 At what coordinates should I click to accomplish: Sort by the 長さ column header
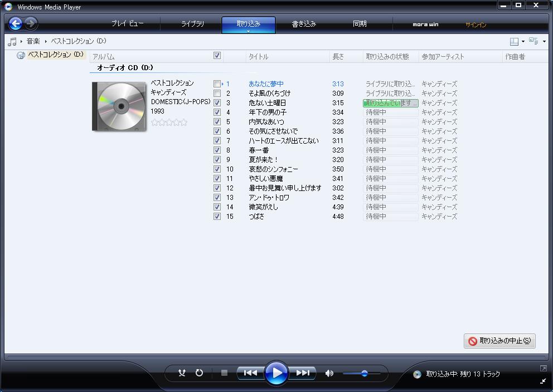pyautogui.click(x=346, y=57)
